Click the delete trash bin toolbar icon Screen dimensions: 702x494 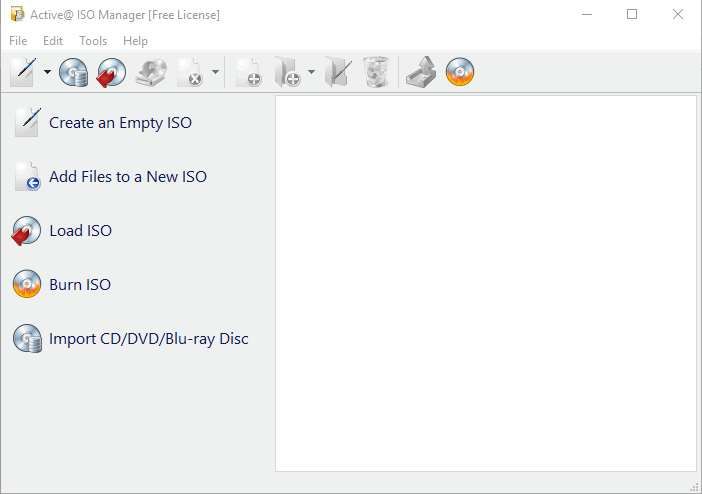(376, 72)
